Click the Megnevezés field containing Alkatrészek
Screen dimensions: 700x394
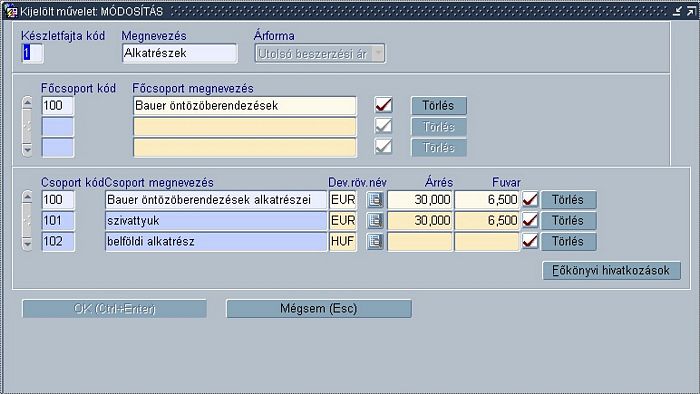click(x=179, y=53)
